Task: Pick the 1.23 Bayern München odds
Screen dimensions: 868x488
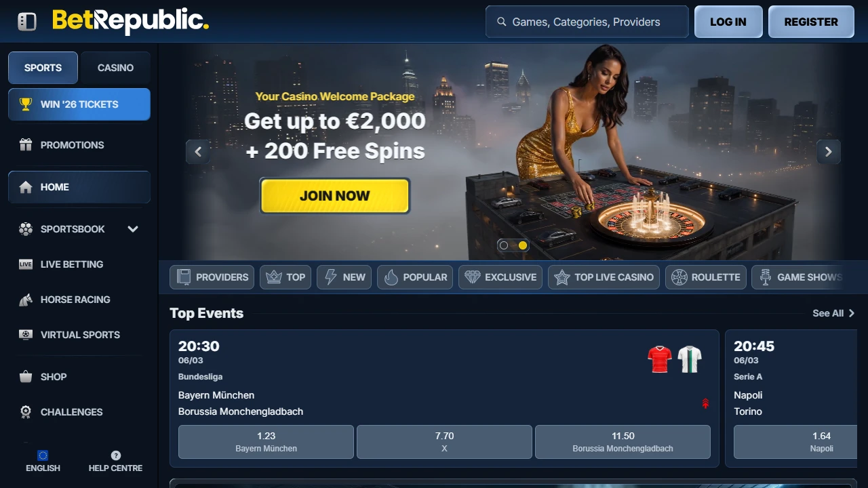Action: pyautogui.click(x=266, y=442)
